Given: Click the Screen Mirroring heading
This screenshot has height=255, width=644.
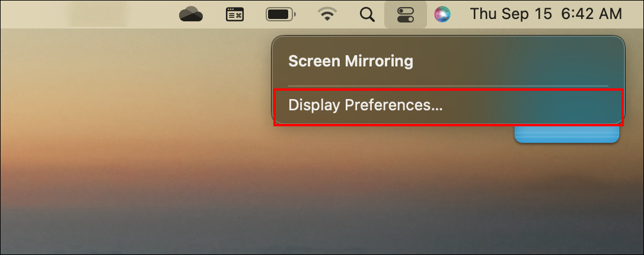Looking at the screenshot, I should coord(350,61).
